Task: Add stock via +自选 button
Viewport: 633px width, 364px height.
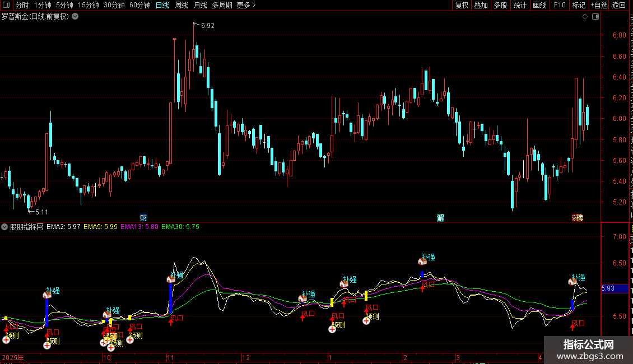Action: coord(599,5)
